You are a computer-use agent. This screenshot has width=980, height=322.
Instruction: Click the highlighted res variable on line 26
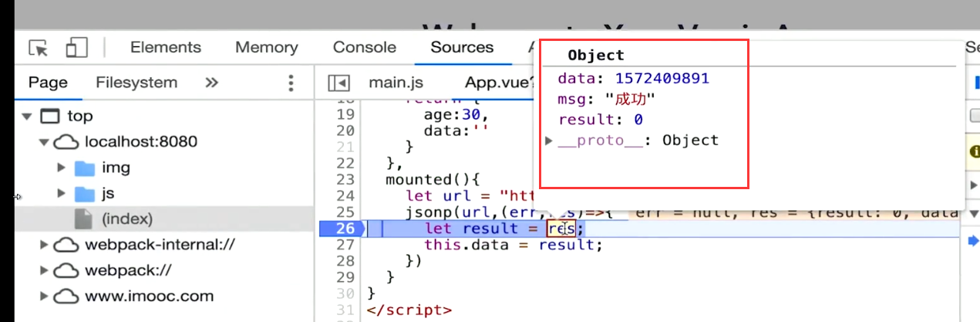pos(561,229)
